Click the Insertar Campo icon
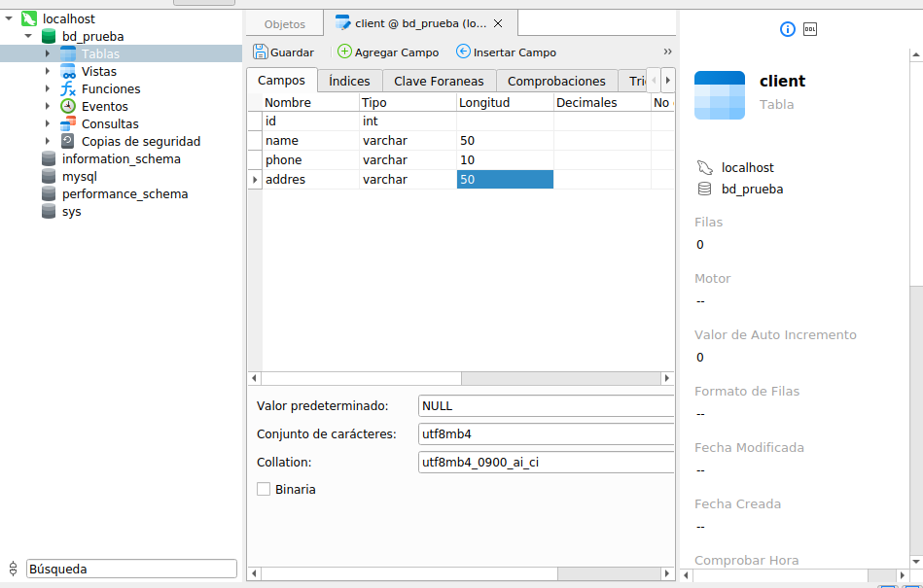 pyautogui.click(x=463, y=52)
